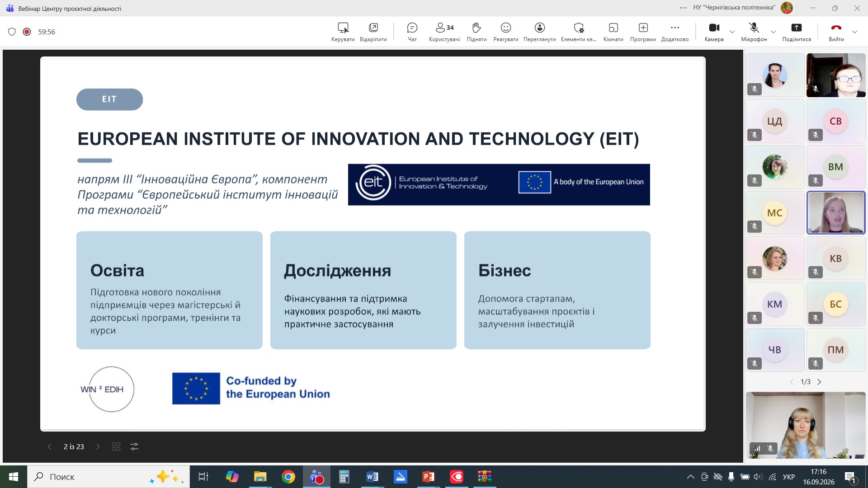
Task: Show previous page of participant tiles
Action: coord(792,382)
